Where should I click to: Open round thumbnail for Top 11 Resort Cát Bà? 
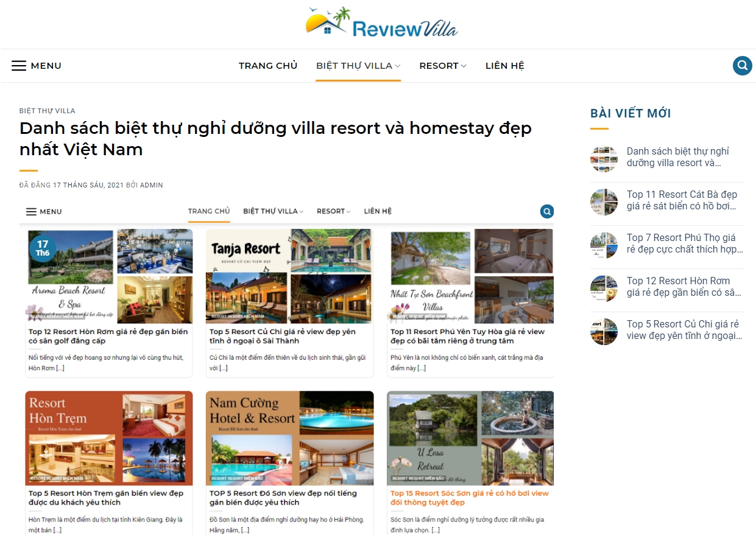click(x=604, y=202)
